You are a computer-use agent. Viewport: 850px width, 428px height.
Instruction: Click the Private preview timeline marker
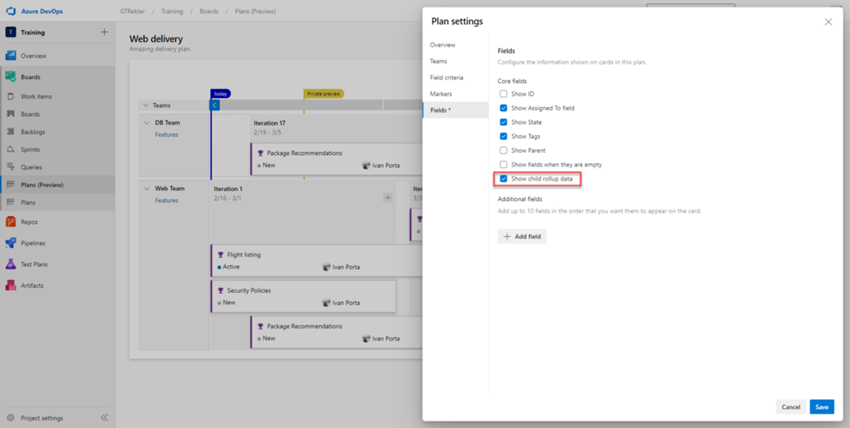324,94
